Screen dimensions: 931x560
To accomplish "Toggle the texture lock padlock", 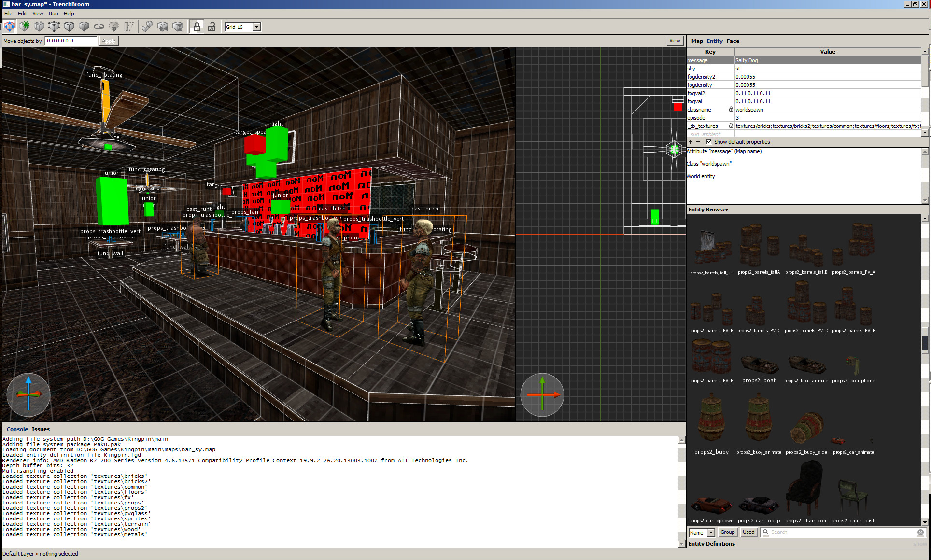I will click(x=197, y=27).
